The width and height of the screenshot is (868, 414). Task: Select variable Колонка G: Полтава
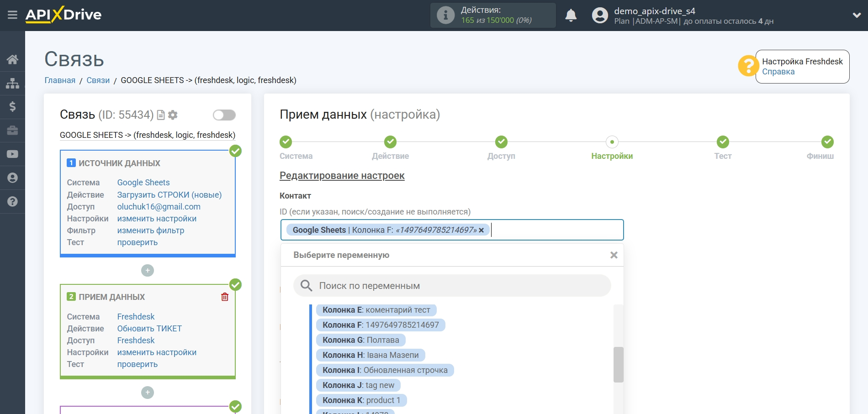click(361, 340)
